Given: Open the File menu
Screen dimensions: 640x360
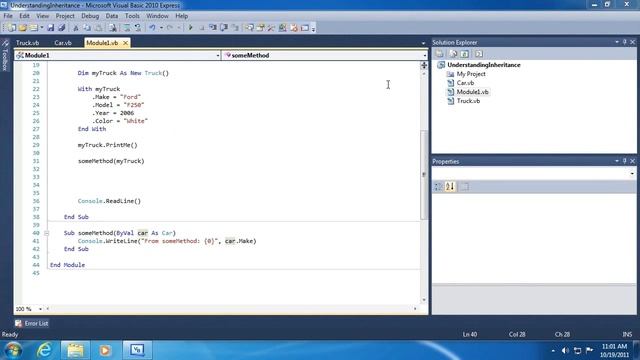Looking at the screenshot, I should click(x=8, y=16).
